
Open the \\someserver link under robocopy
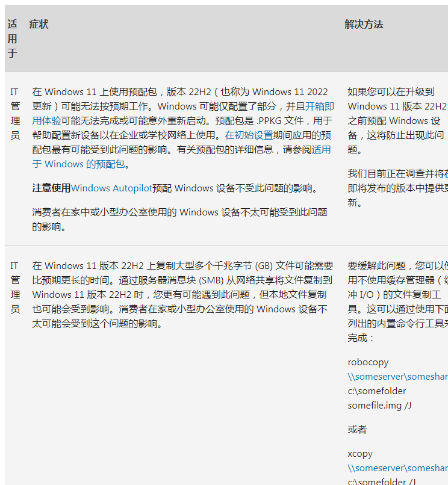(x=397, y=377)
